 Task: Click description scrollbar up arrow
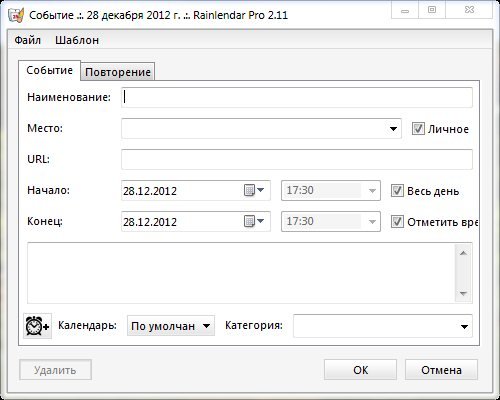(x=463, y=253)
